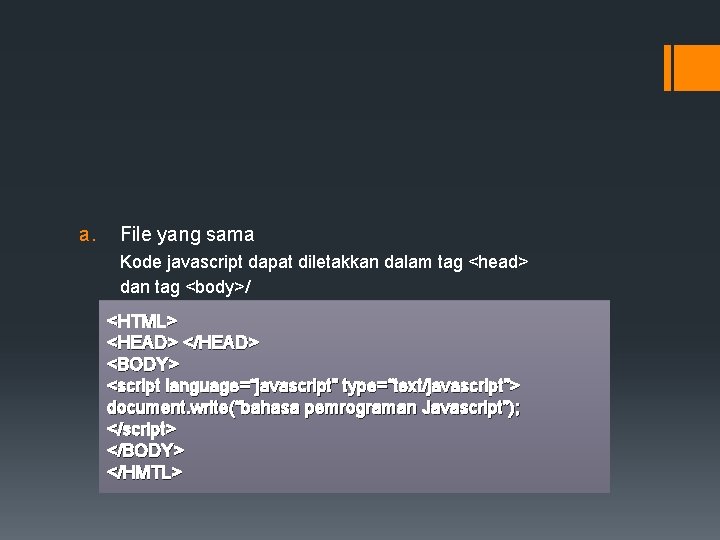Click the <HEAD> opening tag in the code
This screenshot has width=720, height=540.
tap(142, 342)
